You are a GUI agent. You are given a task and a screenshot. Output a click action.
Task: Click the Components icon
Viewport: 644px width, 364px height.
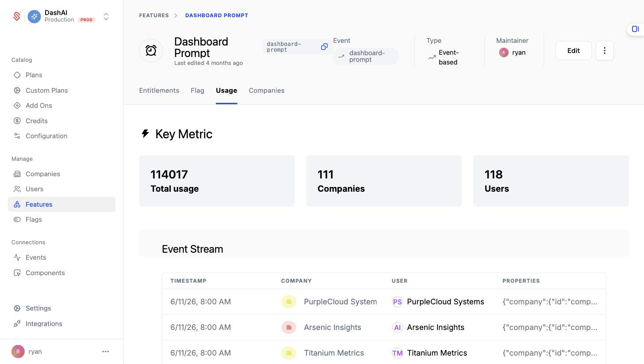[17, 273]
